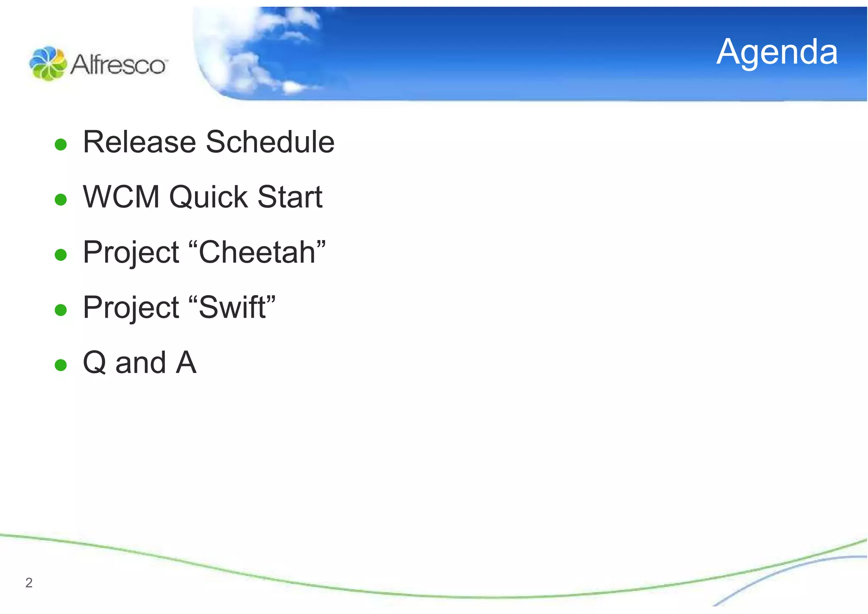This screenshot has height=614, width=868.
Task: Click the green bullet beside Project Swift
Action: point(61,310)
